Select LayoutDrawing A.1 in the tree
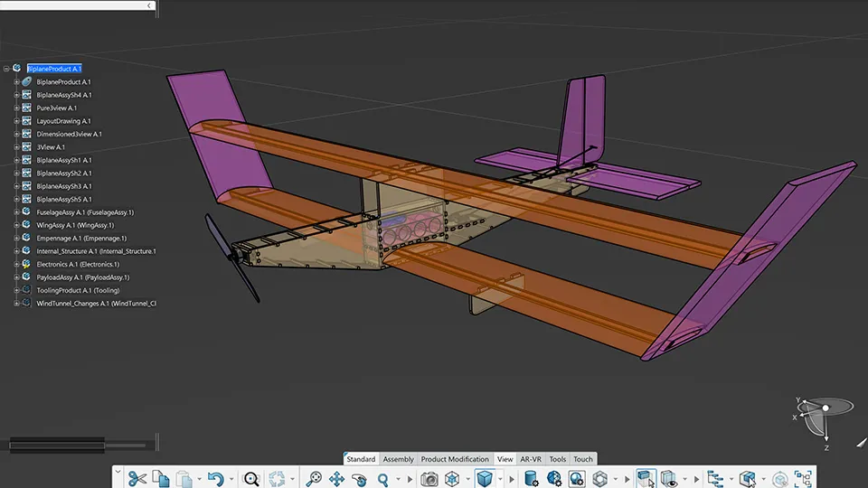This screenshot has width=868, height=488. (x=62, y=121)
